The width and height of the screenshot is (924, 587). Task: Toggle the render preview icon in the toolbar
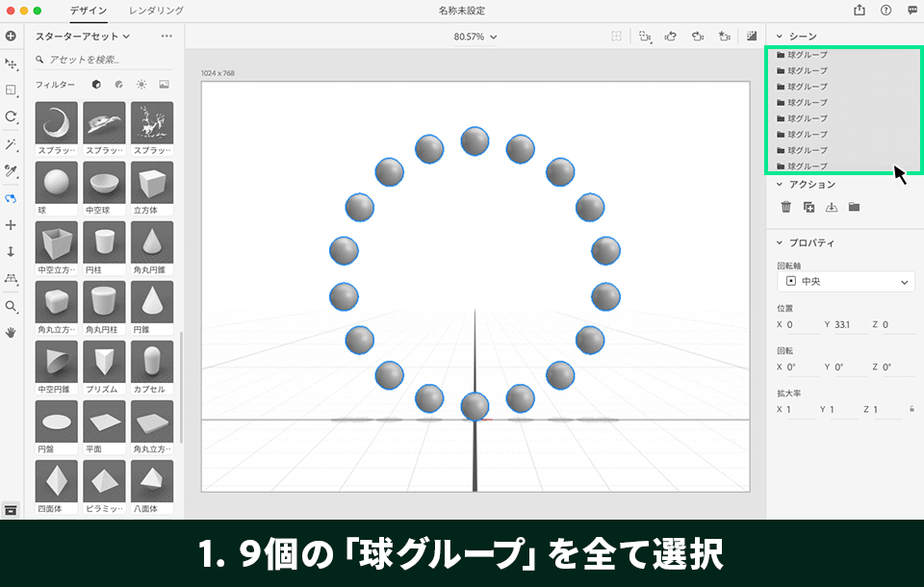coord(752,36)
